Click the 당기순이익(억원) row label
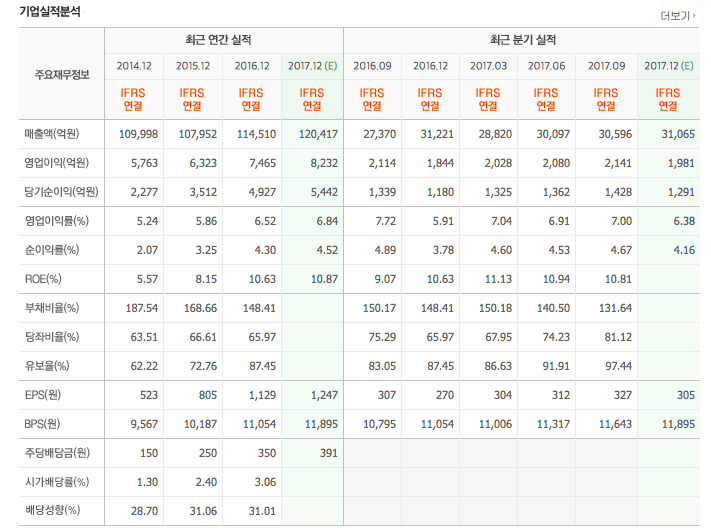The width and height of the screenshot is (711, 532). pos(61,192)
